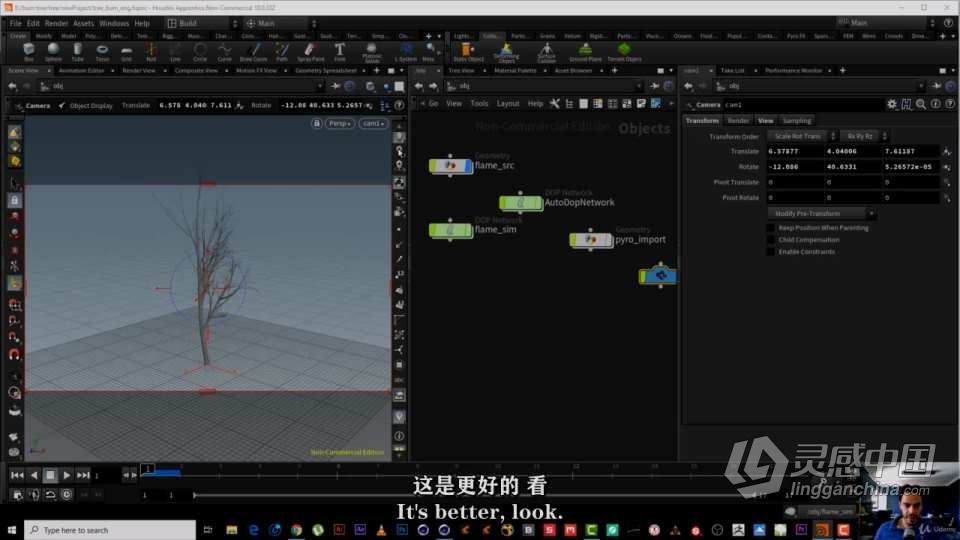Open network editor Layout menu

508,104
